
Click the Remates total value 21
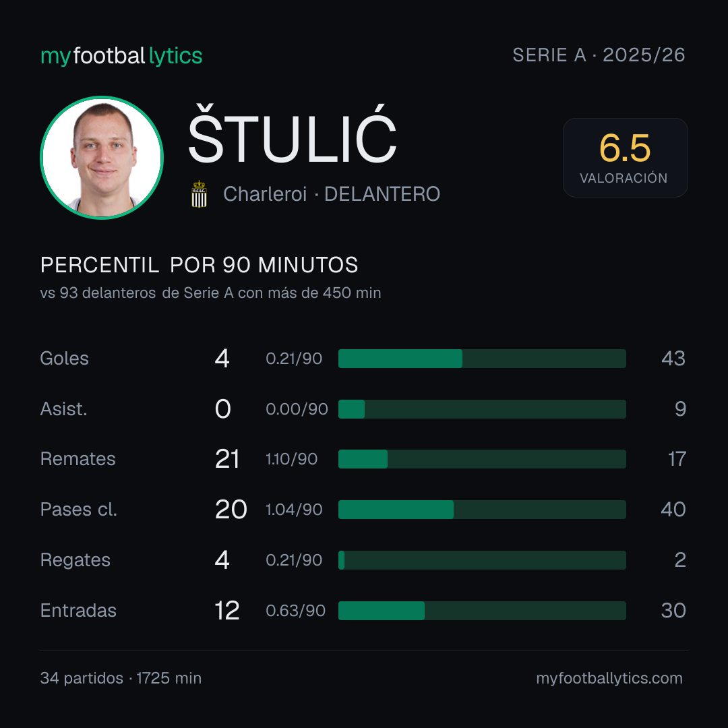click(227, 459)
